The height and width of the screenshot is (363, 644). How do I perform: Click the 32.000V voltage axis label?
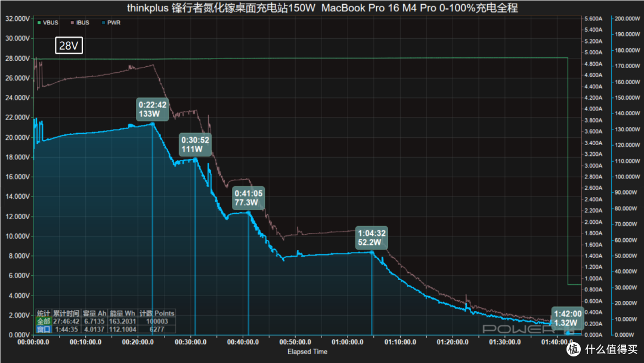click(x=17, y=19)
